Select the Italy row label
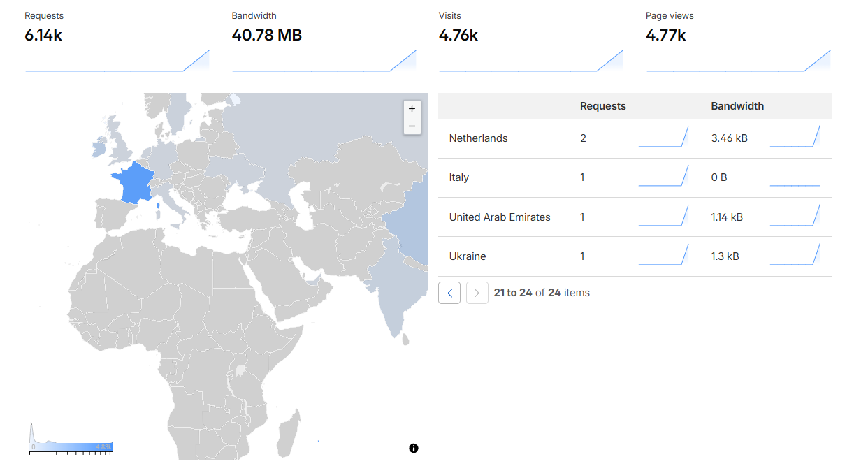This screenshot has height=473, width=868. coord(459,177)
